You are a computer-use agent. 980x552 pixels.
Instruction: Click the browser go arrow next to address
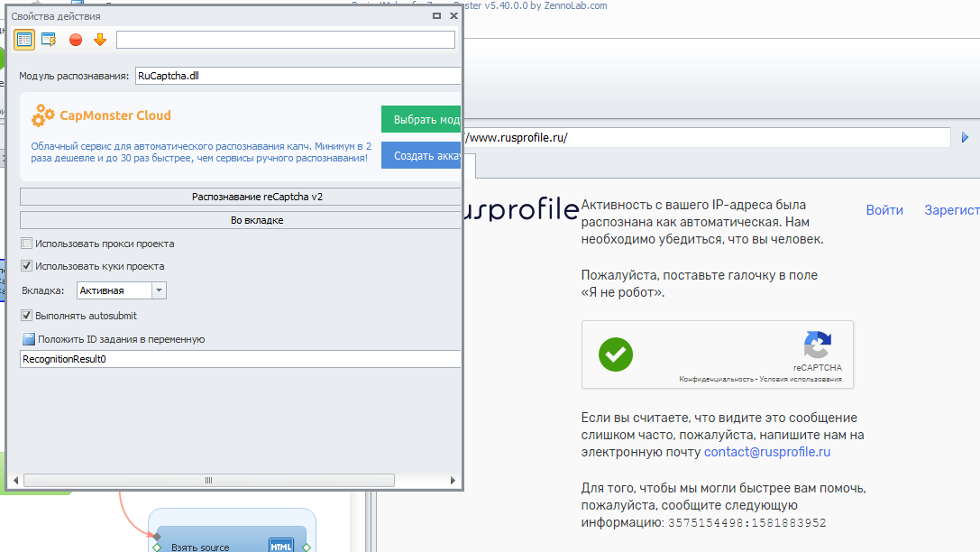point(965,137)
